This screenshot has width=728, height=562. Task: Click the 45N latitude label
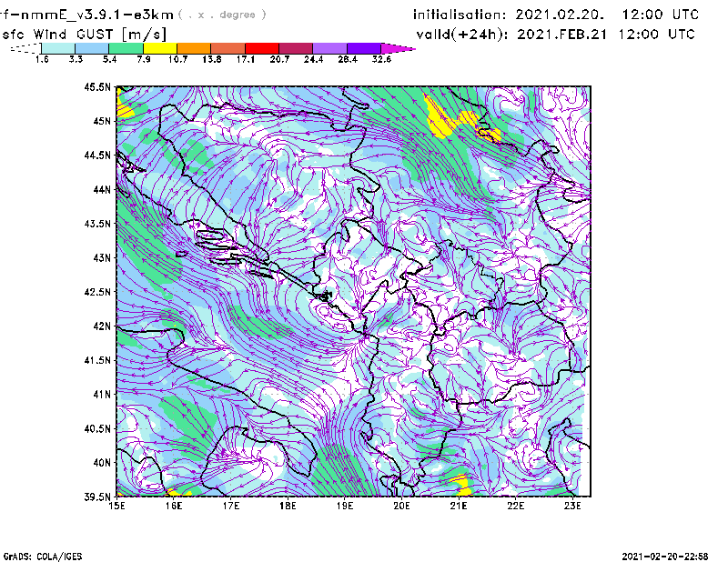point(102,121)
